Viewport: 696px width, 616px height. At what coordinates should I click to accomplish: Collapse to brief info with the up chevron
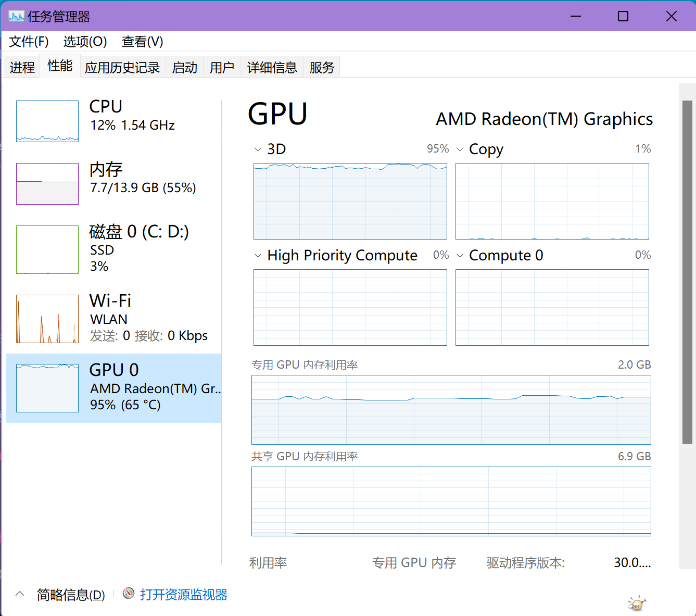coord(20,594)
